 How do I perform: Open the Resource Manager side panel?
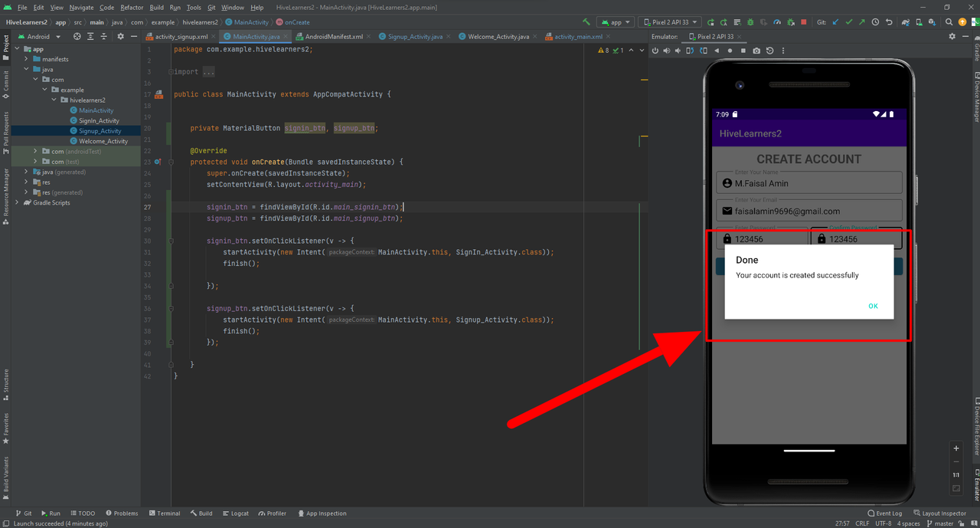(5, 195)
